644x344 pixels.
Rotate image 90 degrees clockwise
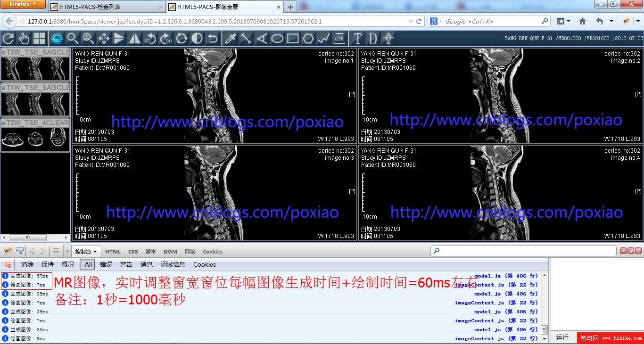click(x=166, y=39)
